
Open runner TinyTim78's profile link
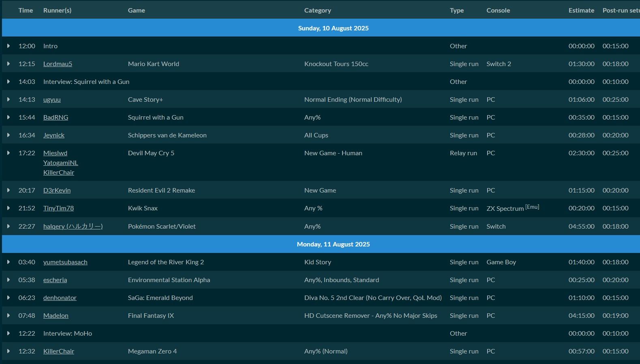click(x=58, y=208)
